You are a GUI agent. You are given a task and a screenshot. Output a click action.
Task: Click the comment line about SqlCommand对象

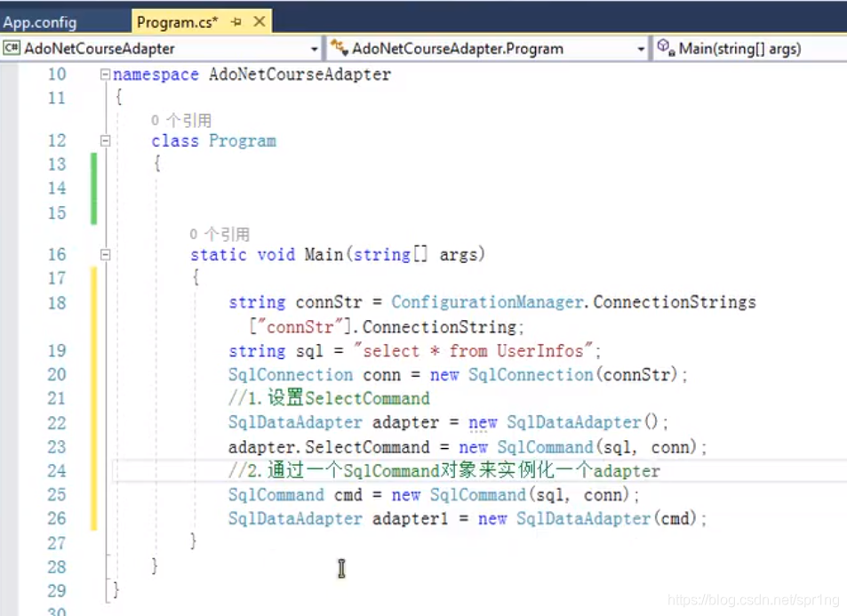[444, 470]
